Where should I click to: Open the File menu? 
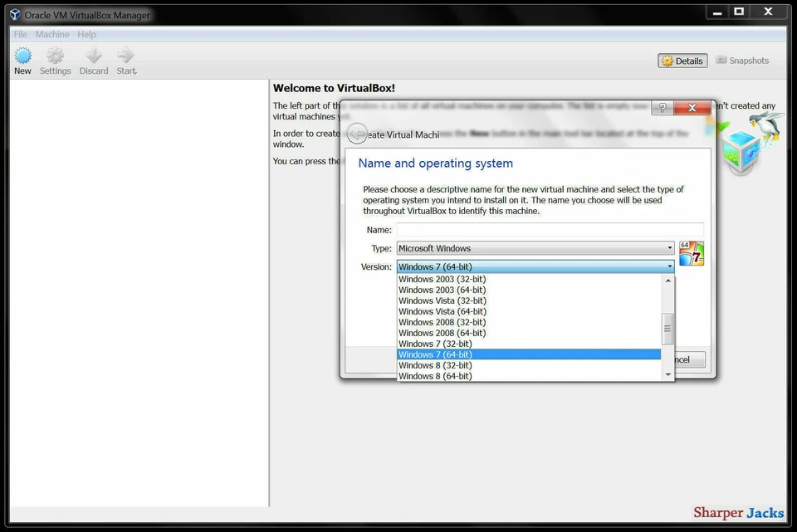[19, 34]
